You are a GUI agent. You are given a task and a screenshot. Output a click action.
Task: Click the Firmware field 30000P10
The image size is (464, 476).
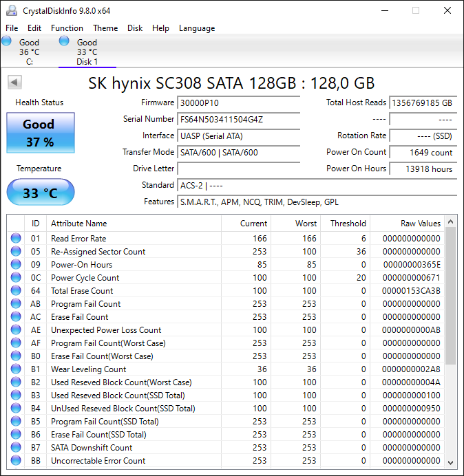point(238,103)
